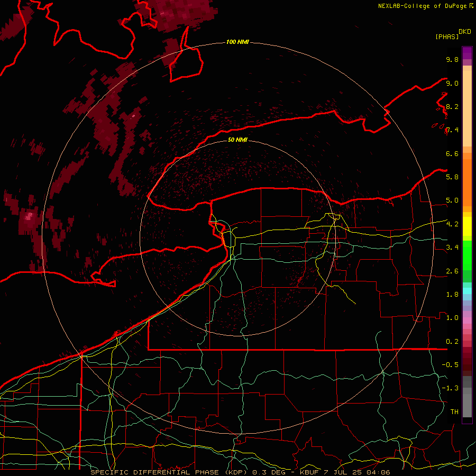This screenshot has width=476, height=476.
Task: Click the 8.2 scale value
Action: (x=452, y=106)
